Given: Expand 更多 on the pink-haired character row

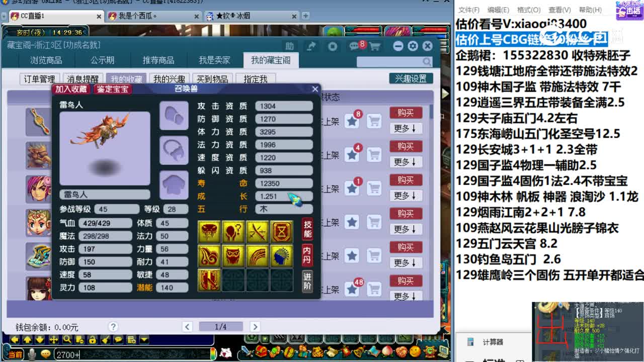Looking at the screenshot, I should tap(406, 196).
